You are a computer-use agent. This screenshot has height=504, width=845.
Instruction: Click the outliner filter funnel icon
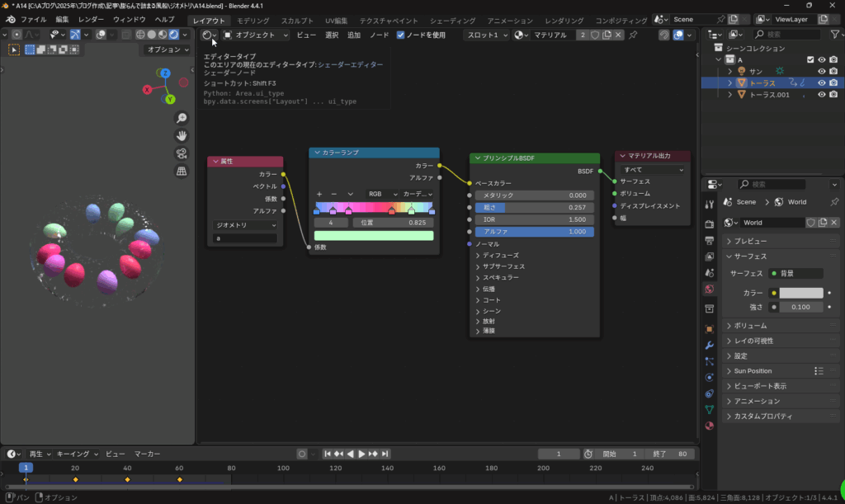[834, 34]
